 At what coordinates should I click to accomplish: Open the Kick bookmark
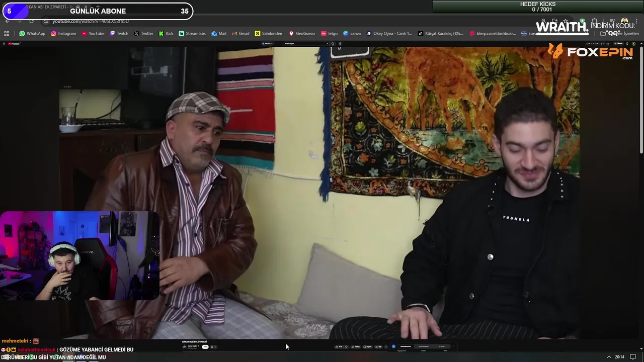(x=166, y=33)
